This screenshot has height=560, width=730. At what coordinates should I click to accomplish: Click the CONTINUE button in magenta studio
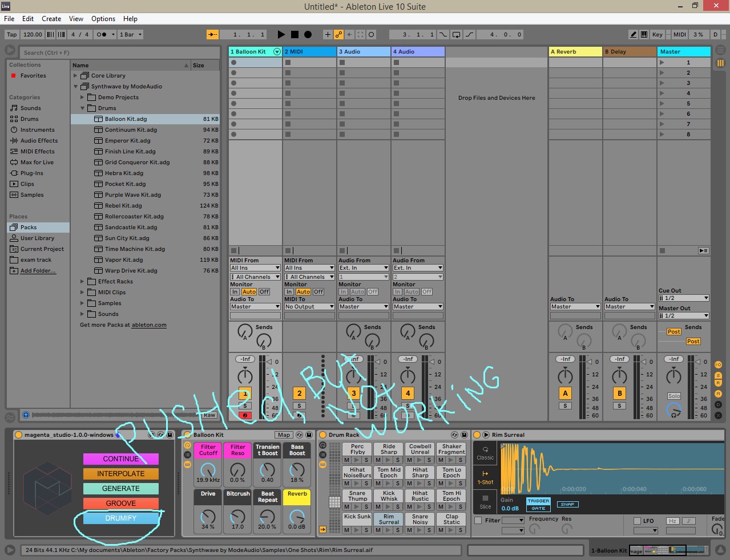(x=121, y=459)
